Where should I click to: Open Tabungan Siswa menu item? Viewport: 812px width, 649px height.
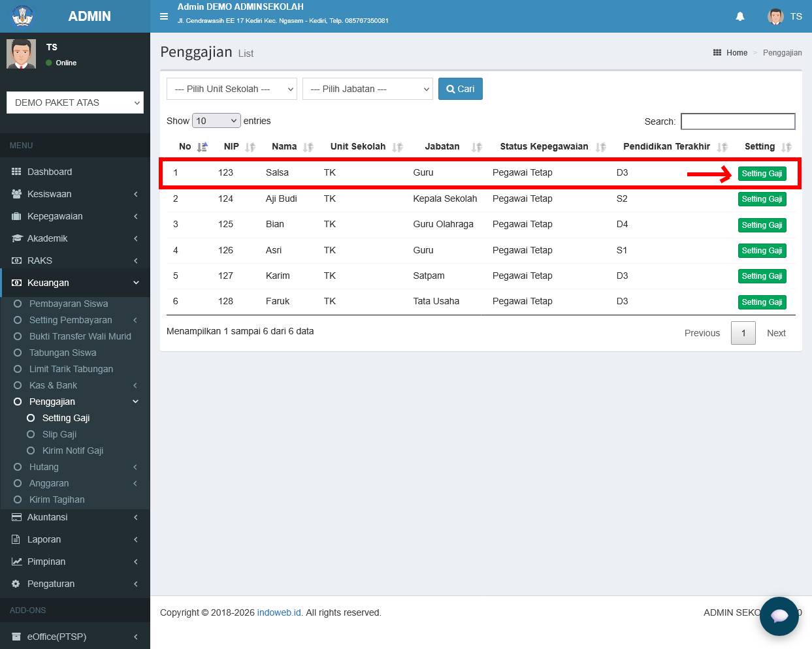63,353
